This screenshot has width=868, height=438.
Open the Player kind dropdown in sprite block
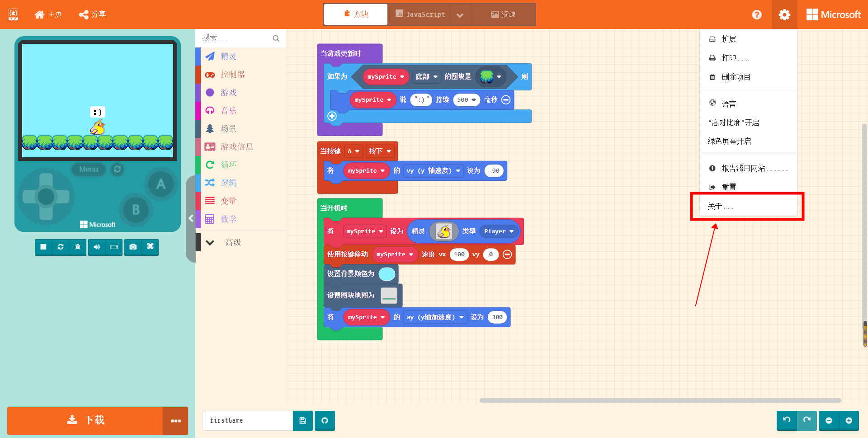(x=499, y=231)
